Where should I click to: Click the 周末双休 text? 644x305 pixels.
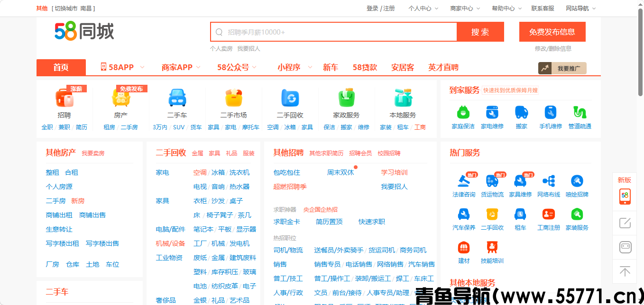point(340,172)
